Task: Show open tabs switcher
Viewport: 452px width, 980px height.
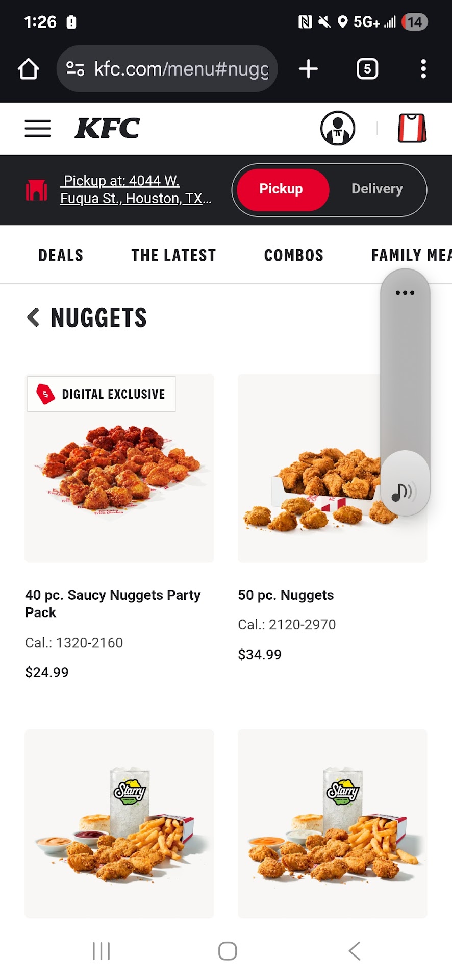Action: (x=367, y=69)
